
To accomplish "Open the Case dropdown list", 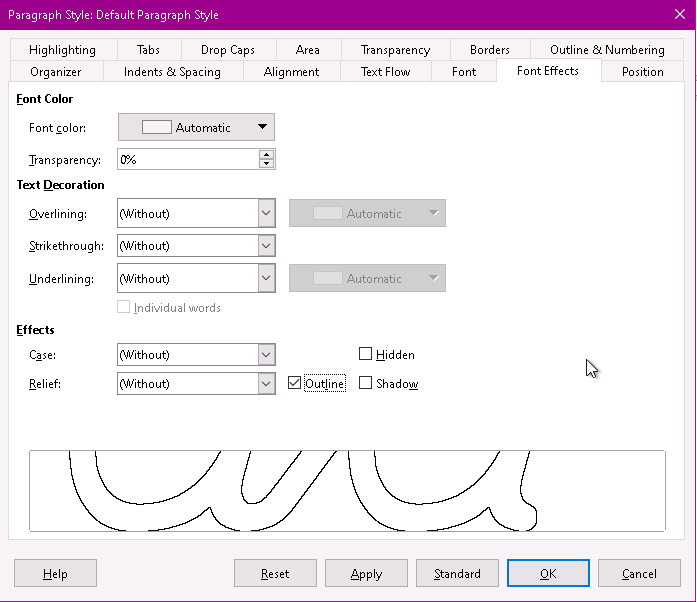I will [266, 355].
